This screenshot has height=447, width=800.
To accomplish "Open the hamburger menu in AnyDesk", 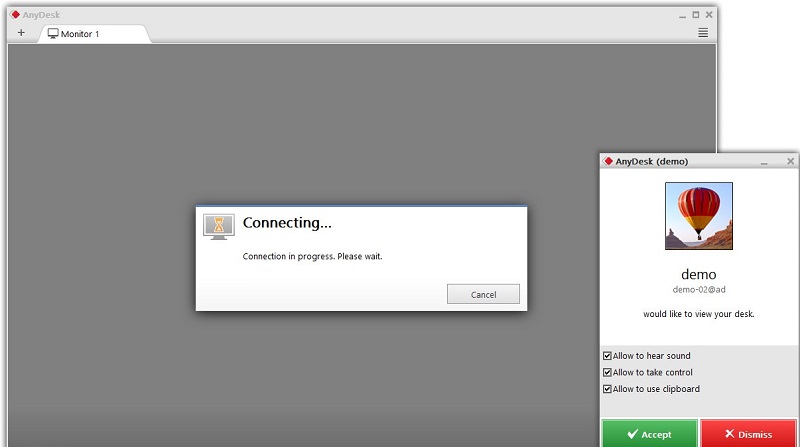I will pyautogui.click(x=703, y=33).
